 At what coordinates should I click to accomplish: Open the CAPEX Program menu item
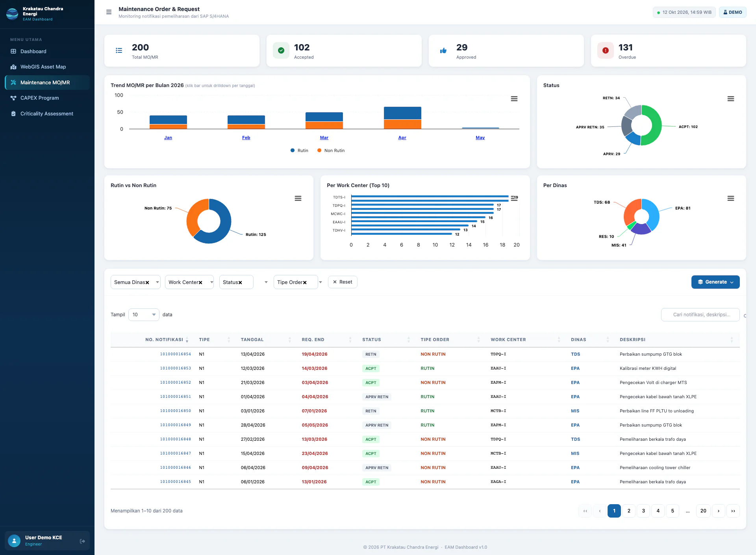click(x=47, y=98)
